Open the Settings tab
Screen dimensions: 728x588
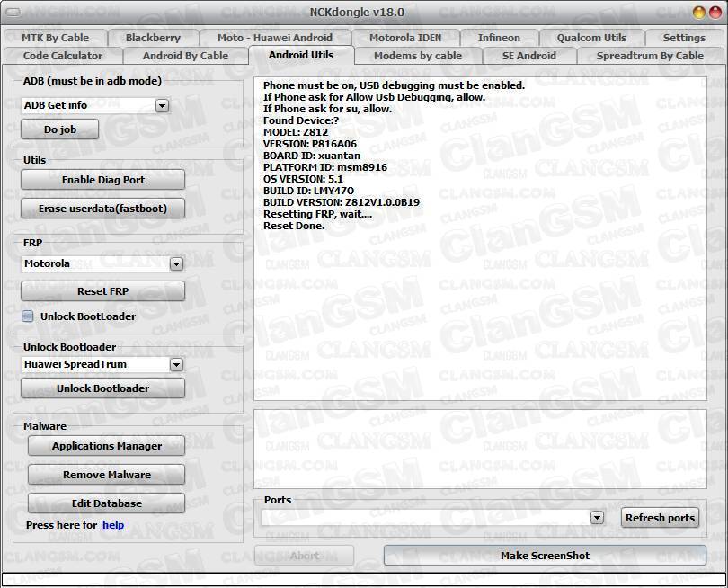click(x=684, y=38)
